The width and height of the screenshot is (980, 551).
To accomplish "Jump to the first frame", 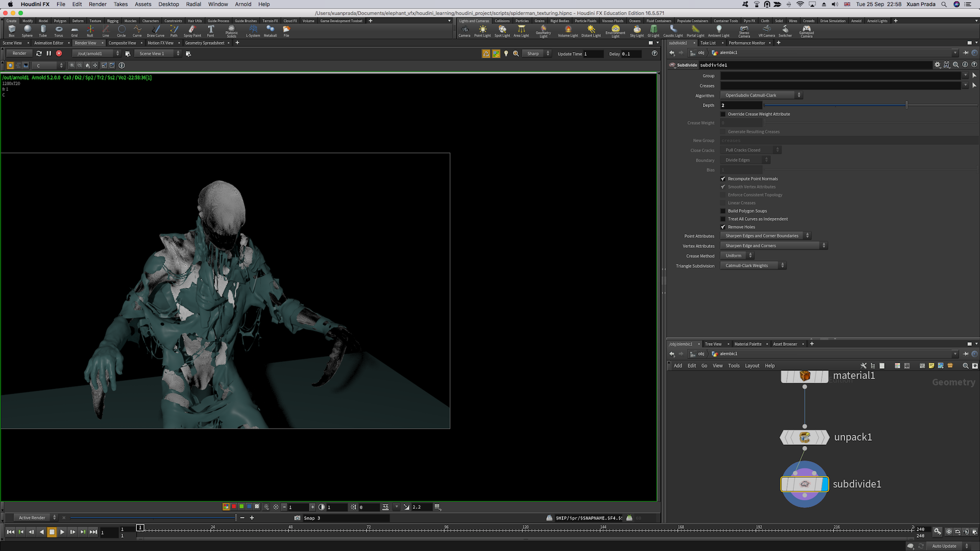I will pyautogui.click(x=11, y=532).
